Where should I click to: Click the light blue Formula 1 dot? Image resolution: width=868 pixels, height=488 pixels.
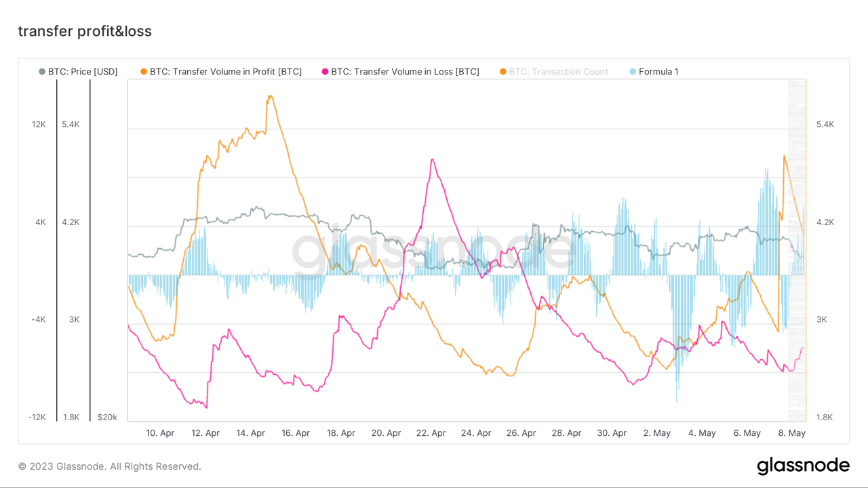coord(633,71)
